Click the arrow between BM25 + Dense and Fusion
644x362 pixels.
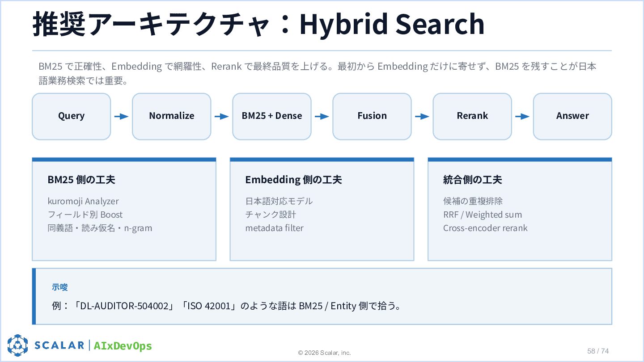[322, 117]
